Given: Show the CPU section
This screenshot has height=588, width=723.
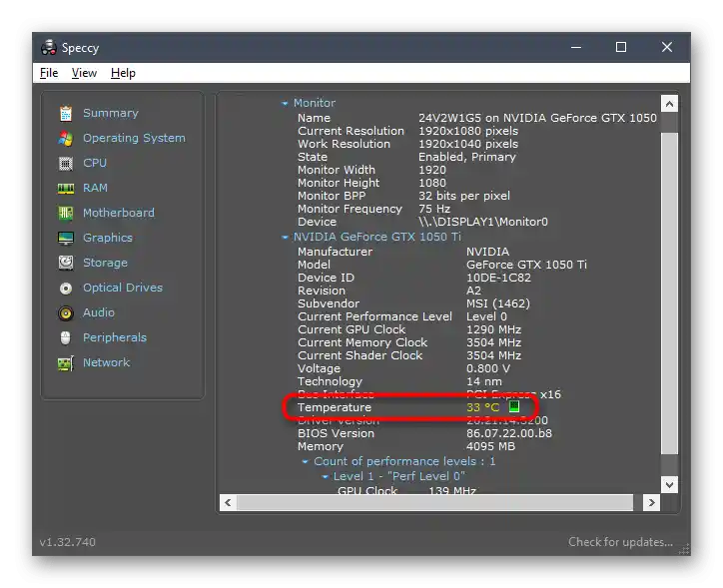Looking at the screenshot, I should click(95, 163).
